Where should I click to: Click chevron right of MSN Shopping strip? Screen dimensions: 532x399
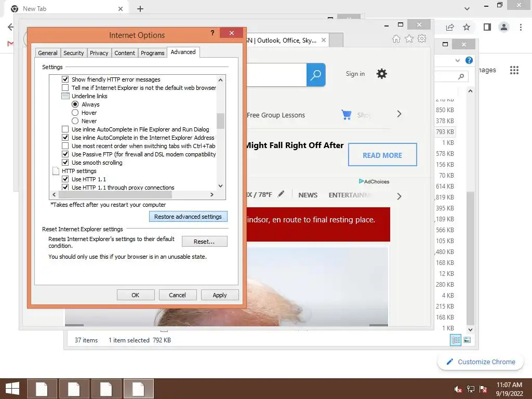click(400, 114)
